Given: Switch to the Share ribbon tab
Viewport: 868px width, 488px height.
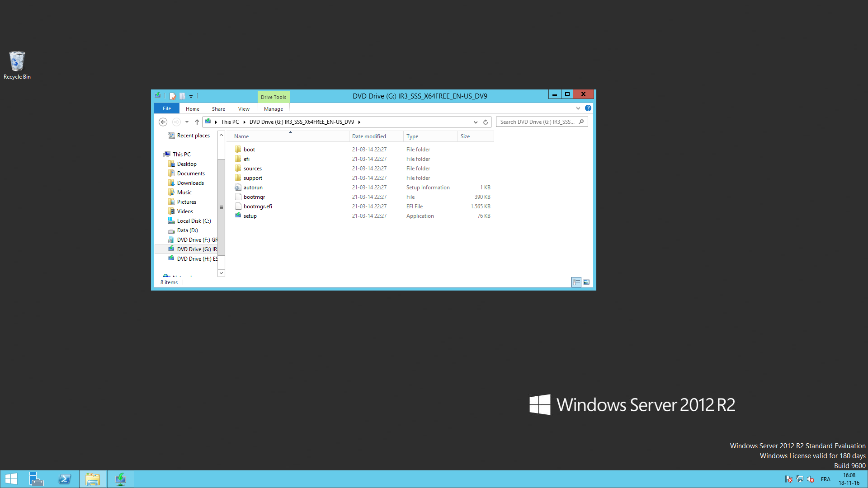Looking at the screenshot, I should pos(218,109).
